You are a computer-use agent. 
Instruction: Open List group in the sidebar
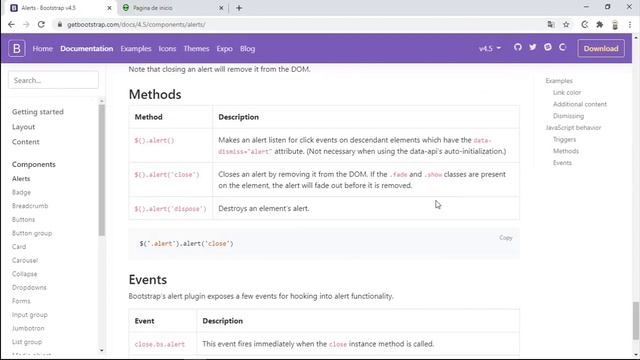click(27, 342)
